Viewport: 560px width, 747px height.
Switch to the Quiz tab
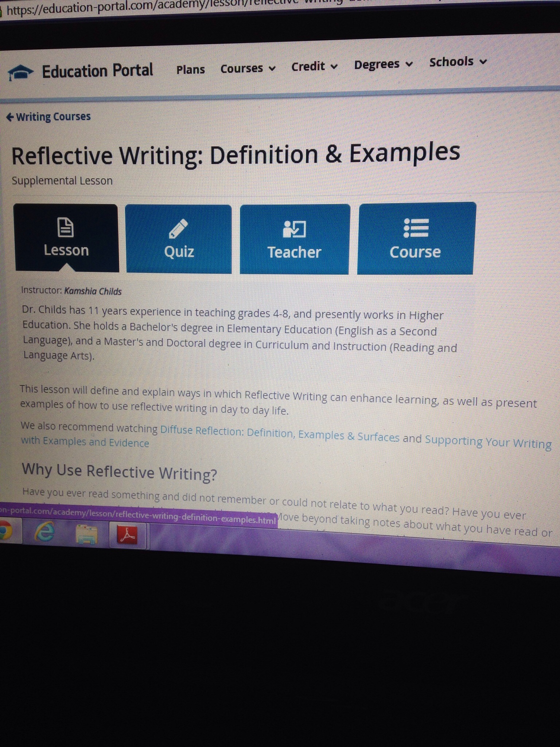(x=178, y=239)
